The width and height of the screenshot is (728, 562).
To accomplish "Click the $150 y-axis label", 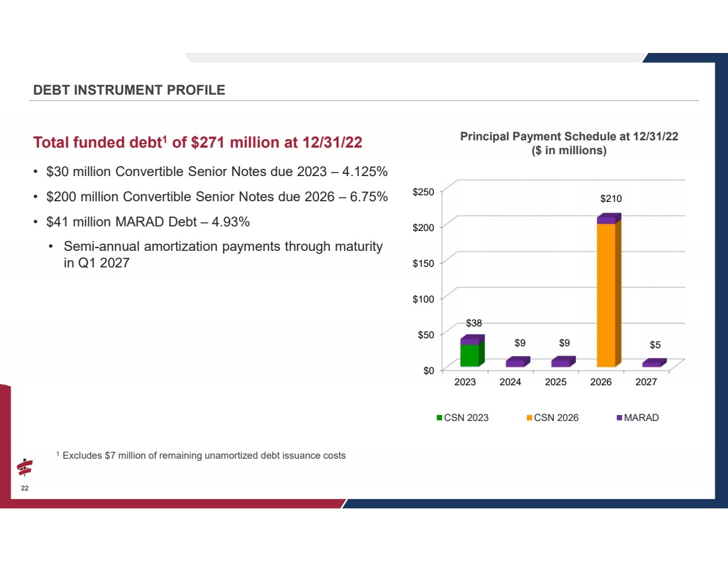I will pyautogui.click(x=424, y=263).
